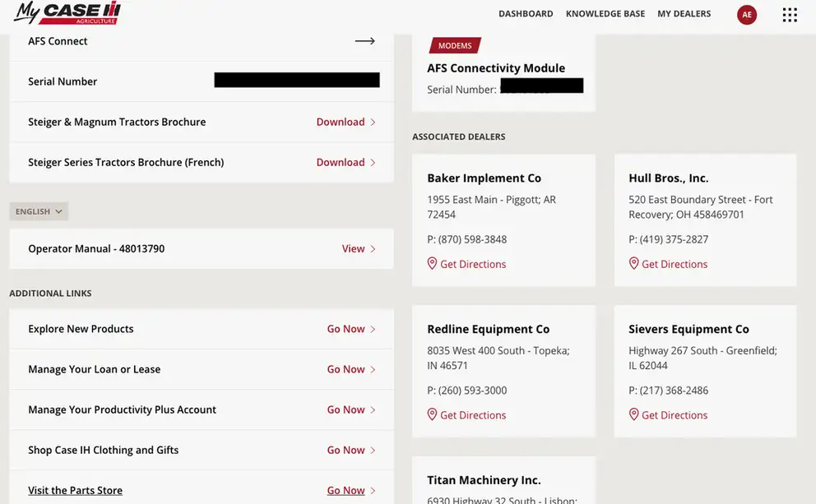This screenshot has height=504, width=816.
Task: Click the Explore New Products label
Action: [81, 329]
